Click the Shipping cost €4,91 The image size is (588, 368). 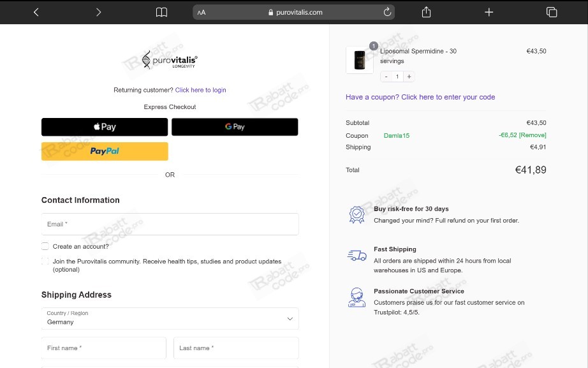pyautogui.click(x=538, y=147)
